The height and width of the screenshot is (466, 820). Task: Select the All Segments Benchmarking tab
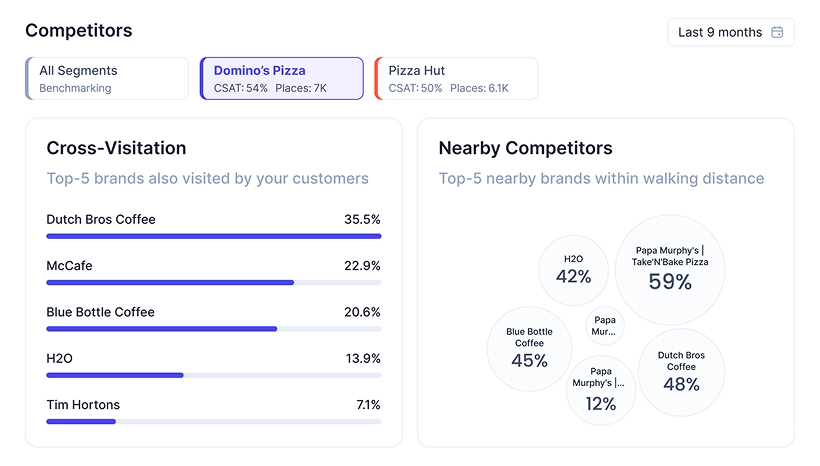107,79
